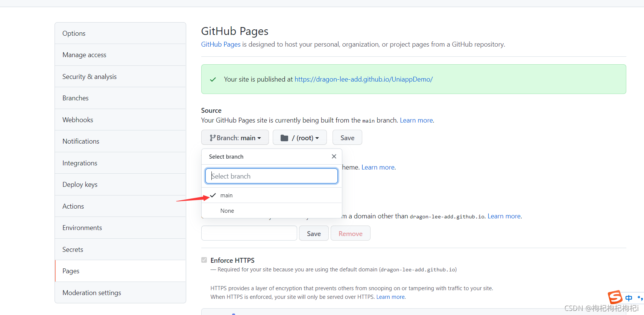
Task: Open the published site URL link
Action: [364, 79]
